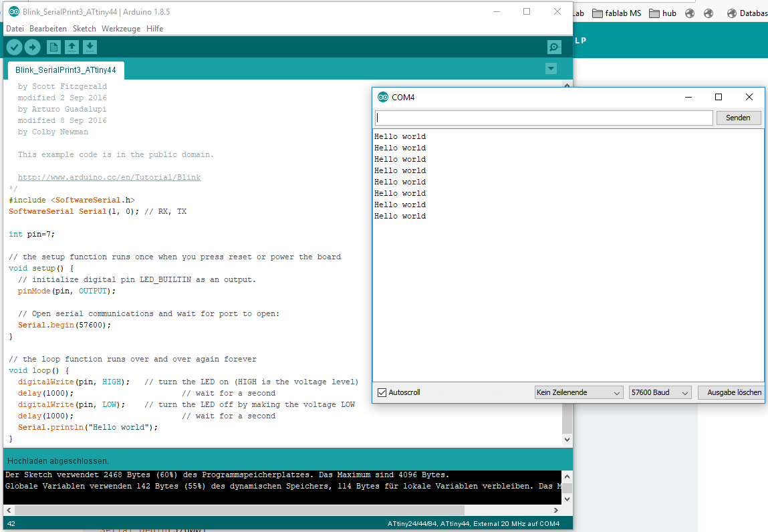Click the 'Hochladen abgeschlossen.' status message
The width and height of the screenshot is (768, 532).
(57, 461)
